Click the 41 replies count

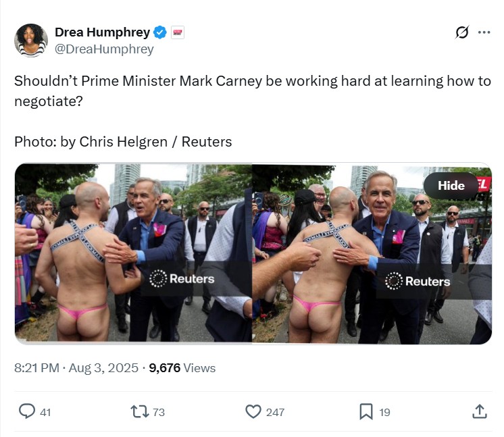pyautogui.click(x=45, y=412)
